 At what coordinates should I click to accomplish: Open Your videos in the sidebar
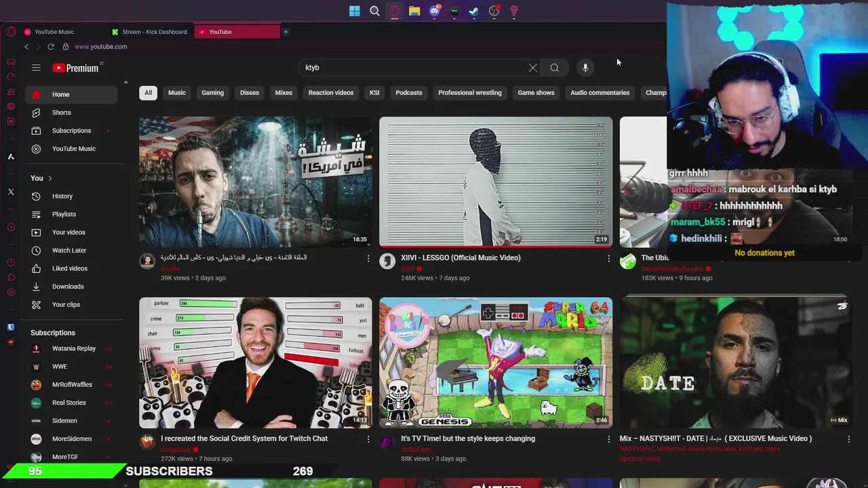pos(71,232)
